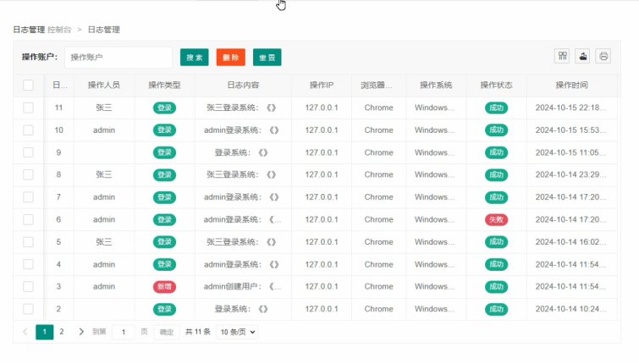Click the 2024-10-14 23:29 time cell
The image size is (639, 364).
point(571,175)
